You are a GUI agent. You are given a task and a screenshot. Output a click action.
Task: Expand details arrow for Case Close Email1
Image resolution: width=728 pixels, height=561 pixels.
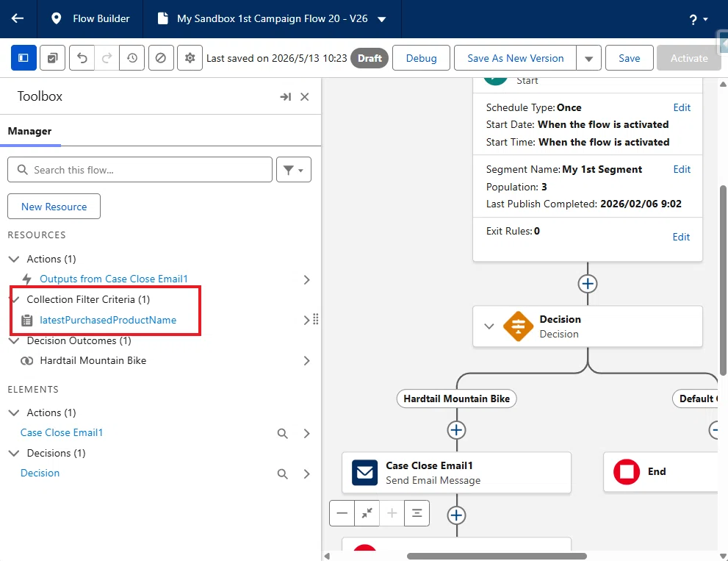click(306, 434)
